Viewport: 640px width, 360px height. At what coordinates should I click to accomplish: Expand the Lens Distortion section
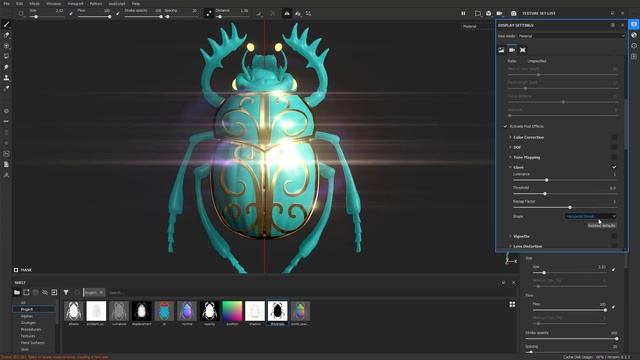pos(510,246)
